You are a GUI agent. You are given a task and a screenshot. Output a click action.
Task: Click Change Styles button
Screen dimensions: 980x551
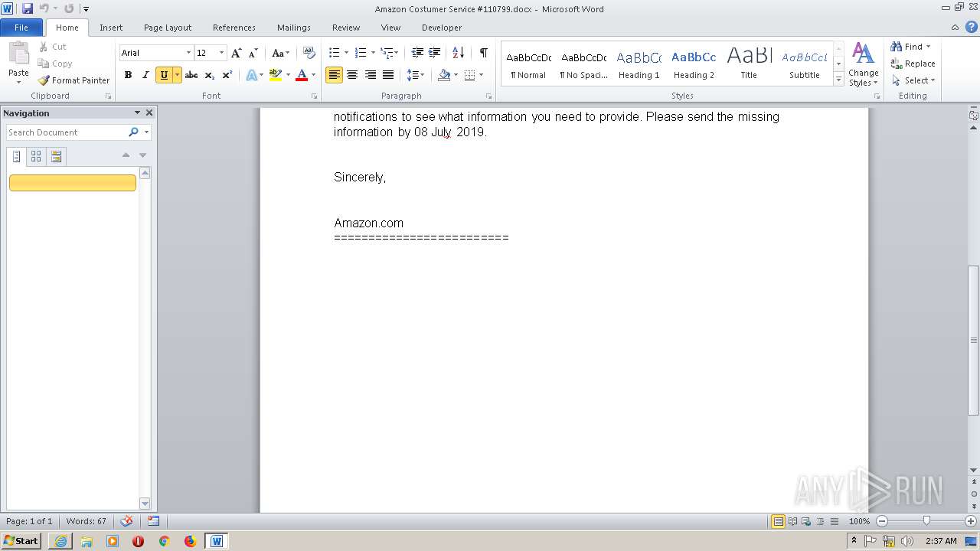click(863, 64)
